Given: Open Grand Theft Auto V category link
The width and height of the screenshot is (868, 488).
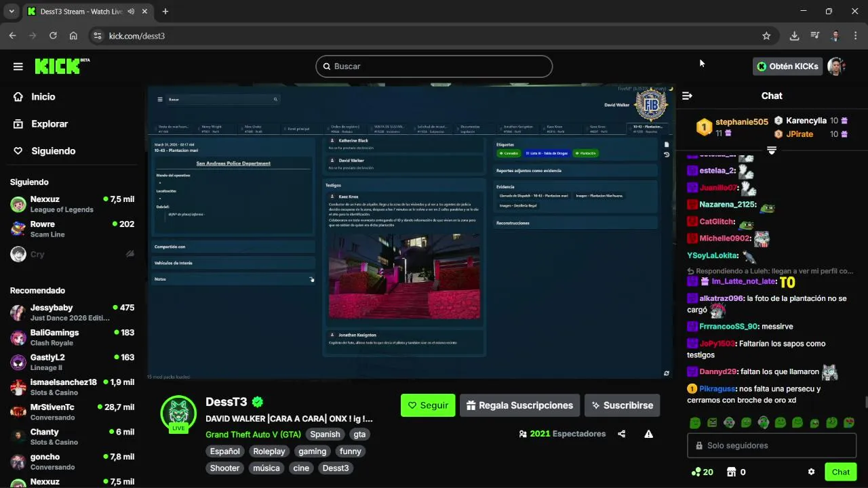Looking at the screenshot, I should (253, 434).
